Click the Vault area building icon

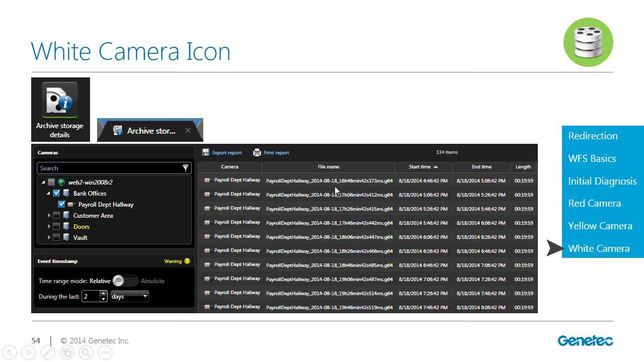click(66, 237)
